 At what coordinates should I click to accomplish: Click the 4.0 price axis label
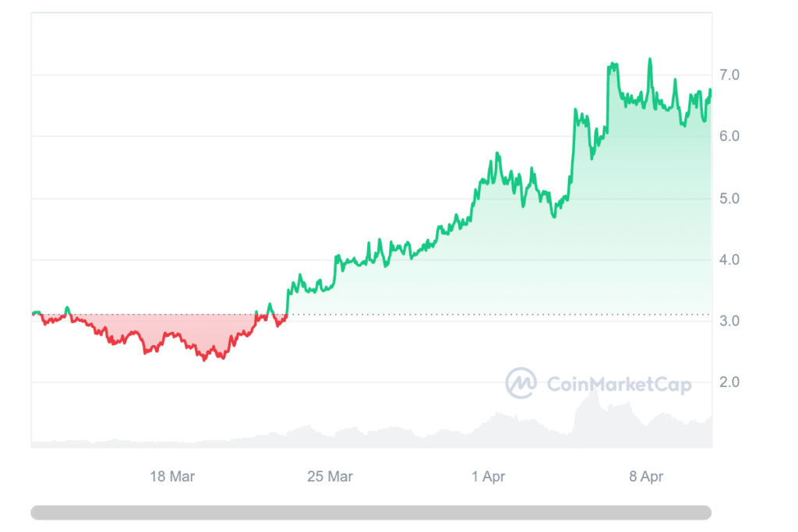(x=730, y=259)
